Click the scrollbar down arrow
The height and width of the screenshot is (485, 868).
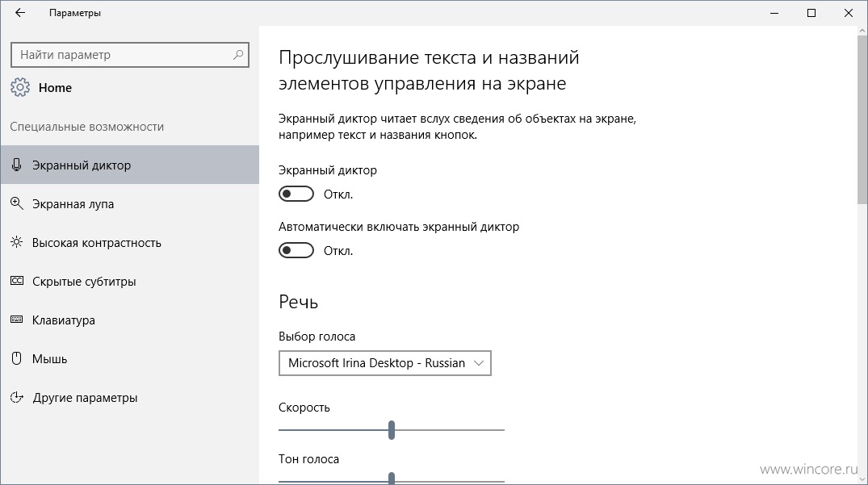(x=862, y=479)
